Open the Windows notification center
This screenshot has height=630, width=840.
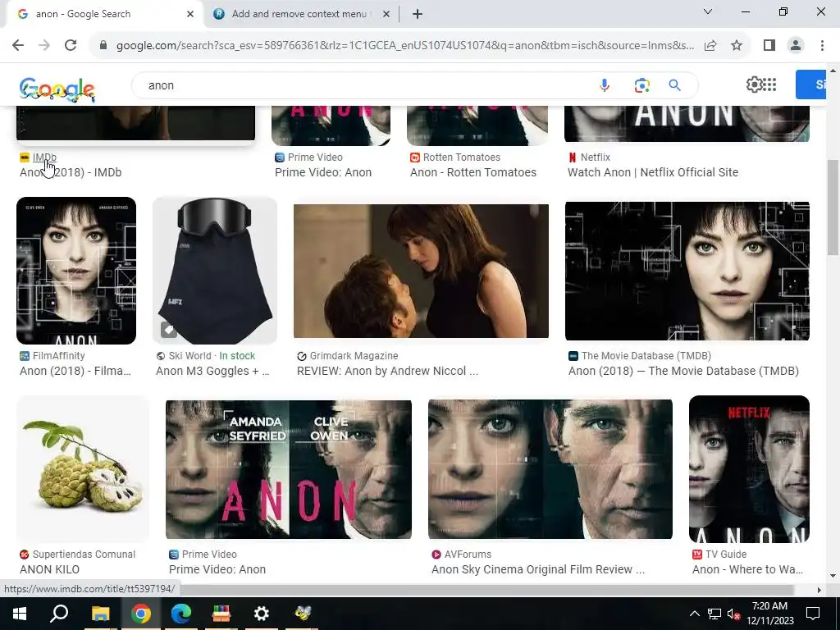813,614
